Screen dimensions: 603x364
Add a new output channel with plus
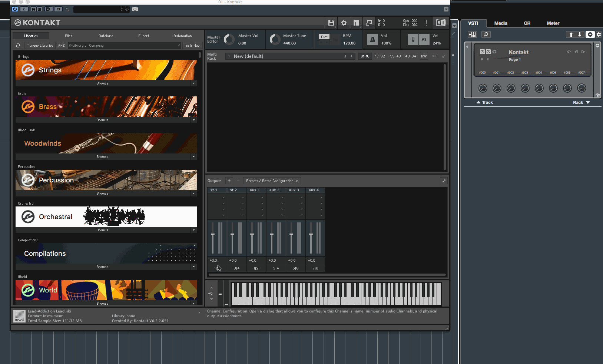[x=229, y=181]
